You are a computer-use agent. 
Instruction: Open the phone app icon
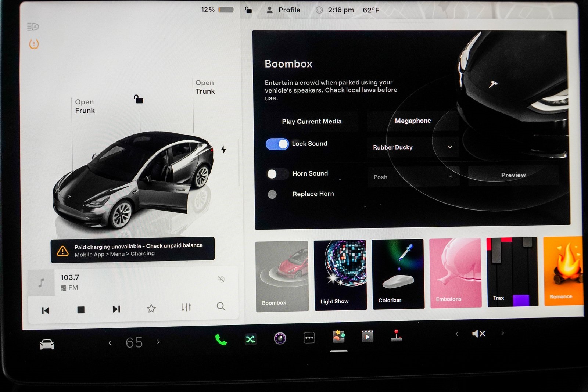(x=220, y=340)
